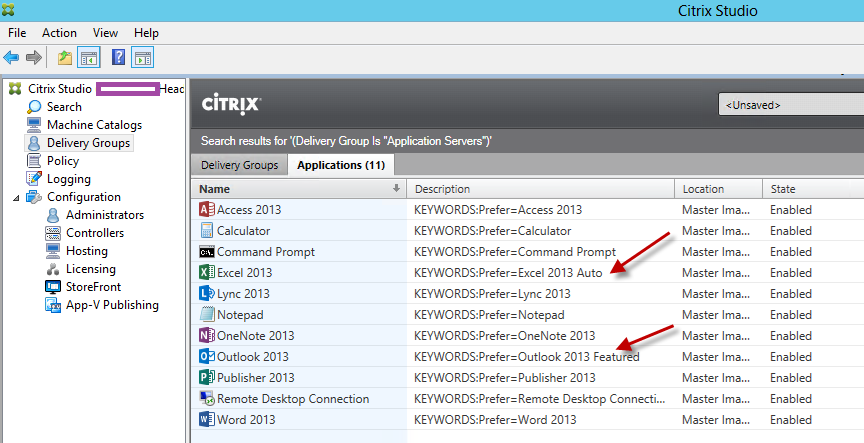Click the Command Prompt application icon

click(x=207, y=252)
